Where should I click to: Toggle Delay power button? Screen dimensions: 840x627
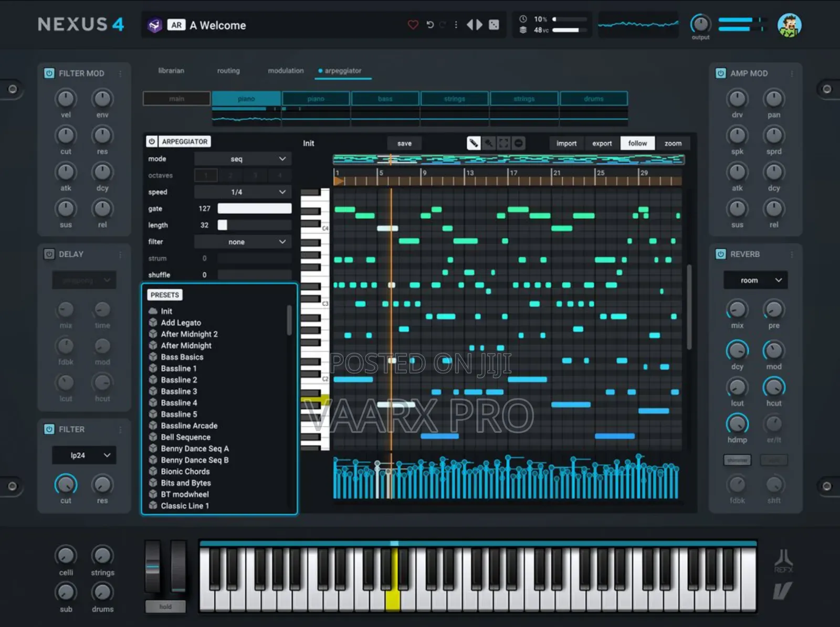click(49, 254)
